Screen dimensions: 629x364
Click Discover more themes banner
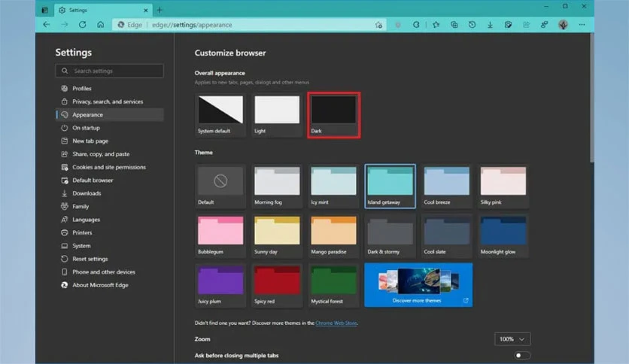[418, 285]
